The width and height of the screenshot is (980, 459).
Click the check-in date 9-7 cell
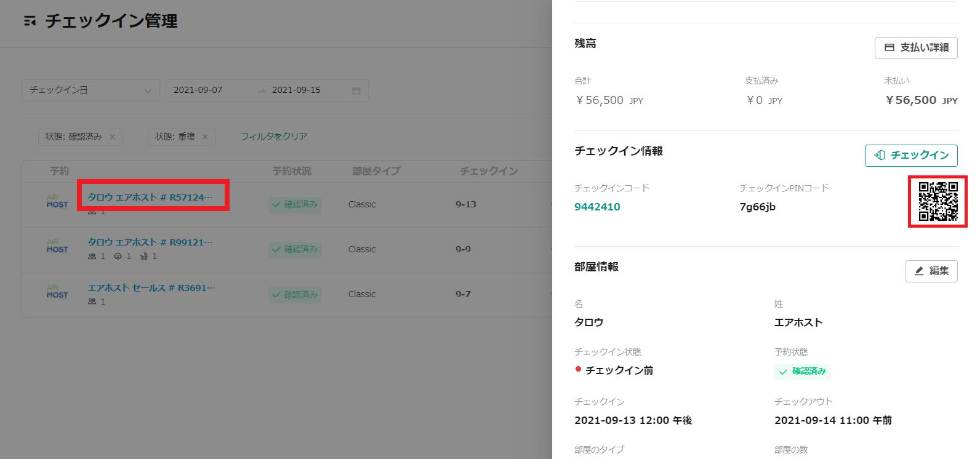(463, 295)
